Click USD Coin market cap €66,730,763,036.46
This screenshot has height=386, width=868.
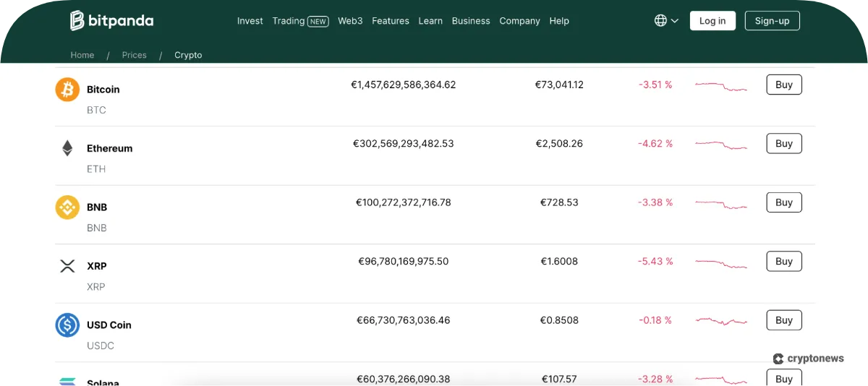point(404,320)
